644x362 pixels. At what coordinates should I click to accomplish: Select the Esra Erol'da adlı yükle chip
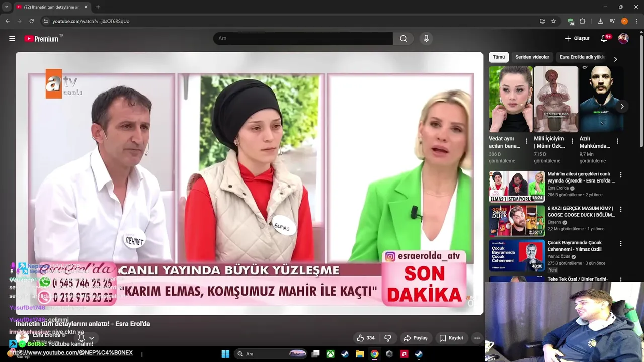(582, 57)
